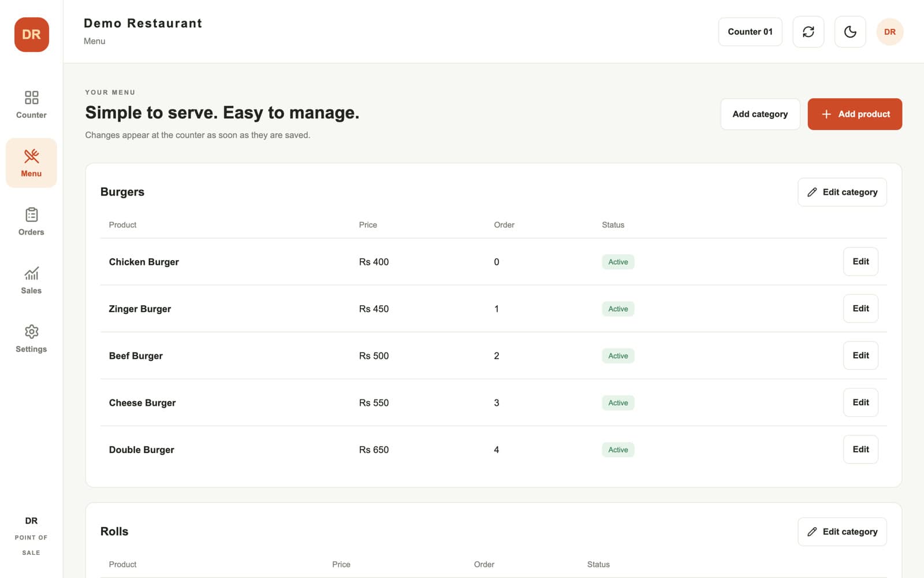Click the pencil icon in Burgers Edit category
The image size is (924, 578).
pyautogui.click(x=812, y=192)
